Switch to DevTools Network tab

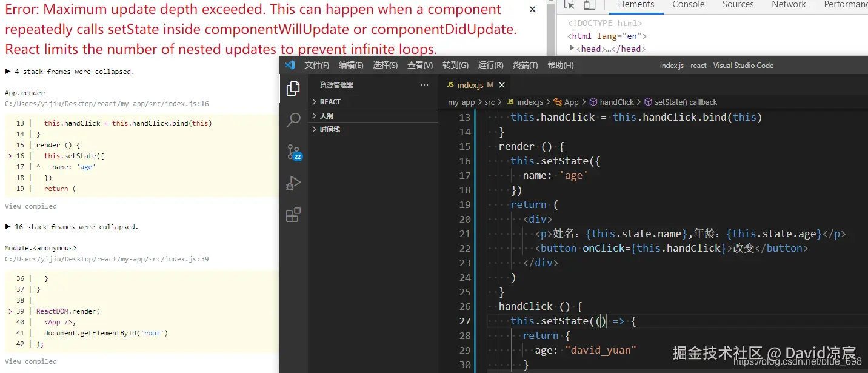(x=789, y=5)
